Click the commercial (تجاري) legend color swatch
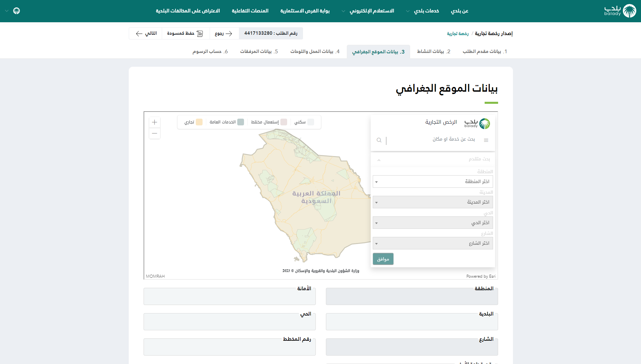Image resolution: width=641 pixels, height=364 pixels. [x=199, y=122]
